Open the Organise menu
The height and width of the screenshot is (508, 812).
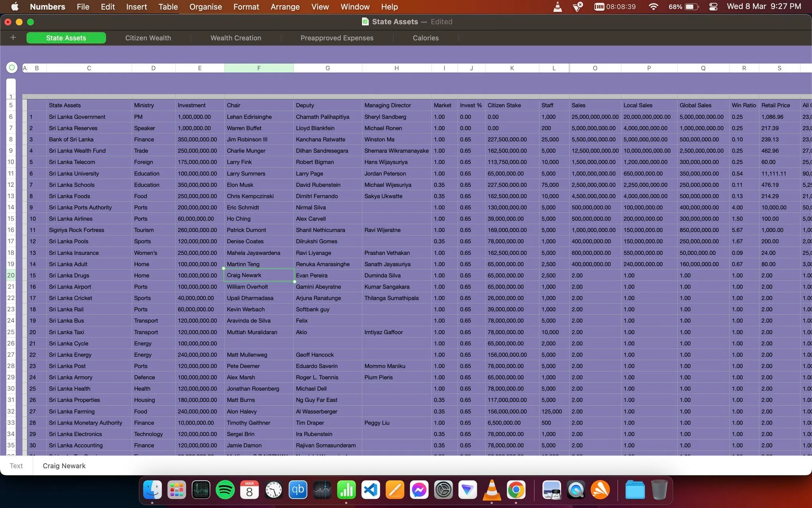[x=205, y=7]
